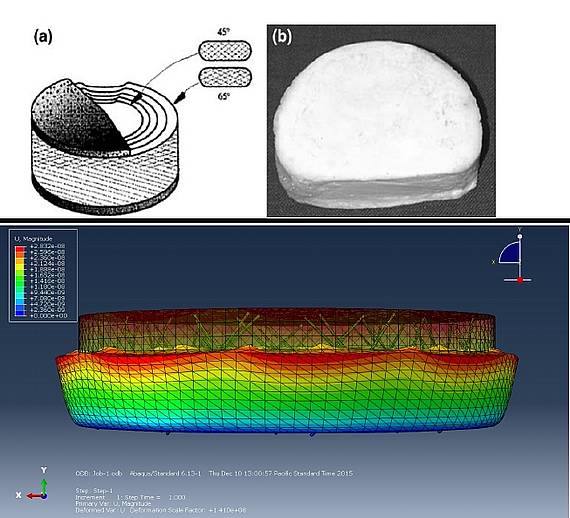Click the Deformation Scale Factor text line
The width and height of the screenshot is (570, 518).
pyautogui.click(x=160, y=510)
